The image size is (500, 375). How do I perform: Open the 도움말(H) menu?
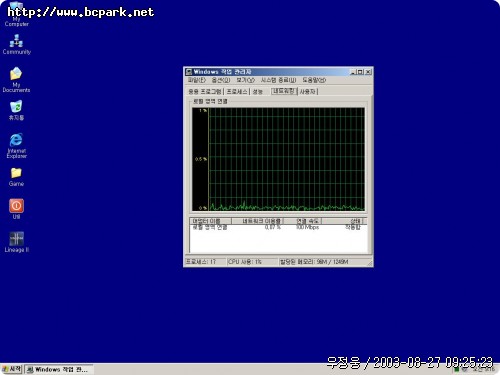(314, 80)
